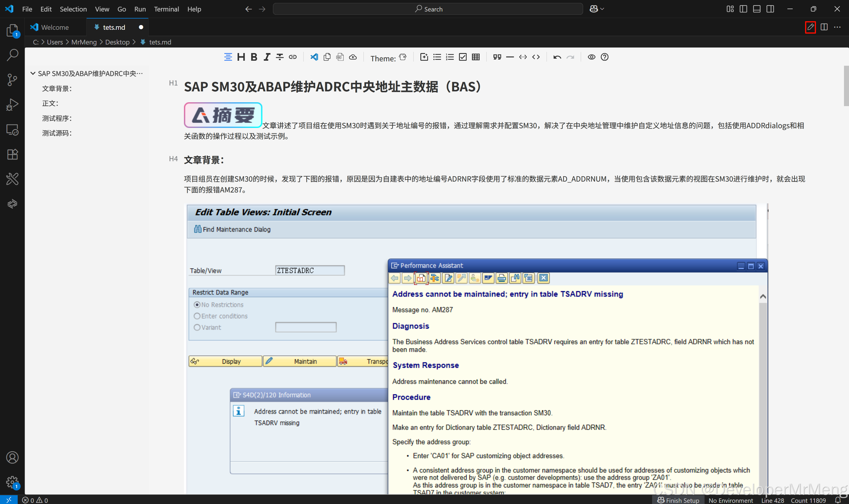Open the Extensions view in activity bar

(x=12, y=154)
